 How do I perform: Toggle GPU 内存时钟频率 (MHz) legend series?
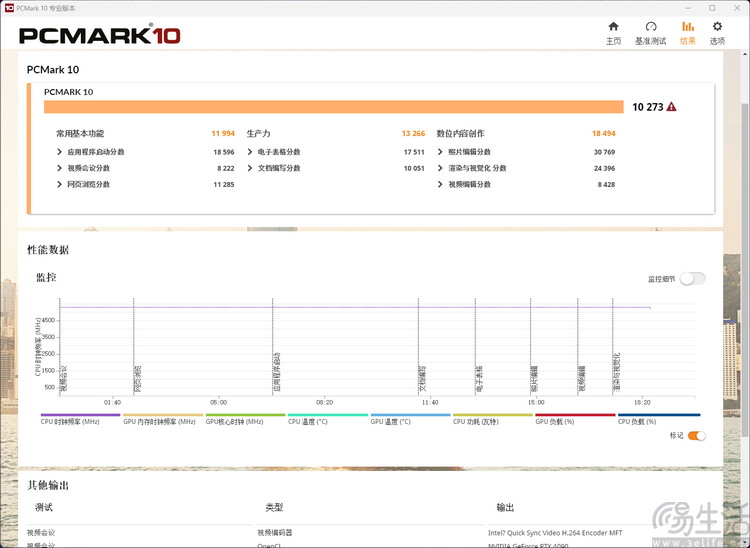point(163,419)
